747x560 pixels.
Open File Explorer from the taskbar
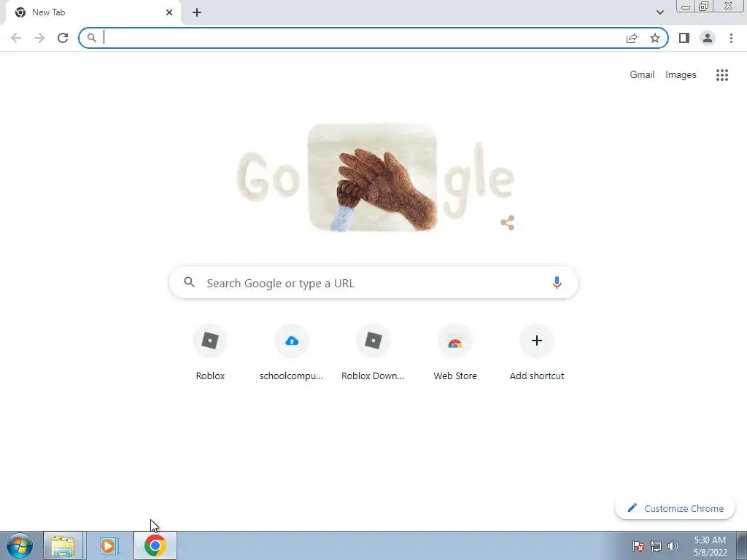pos(63,545)
